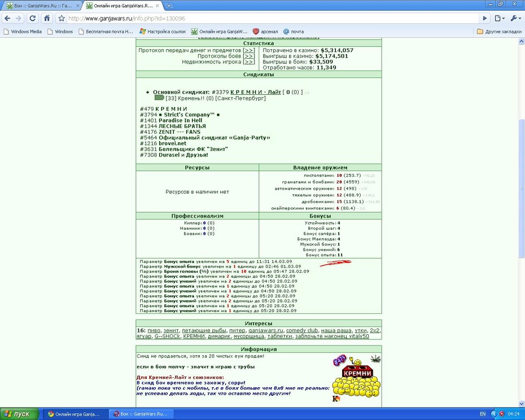The height and width of the screenshot is (420, 525).
Task: Reload the page with the refresh icon
Action: pos(33,19)
